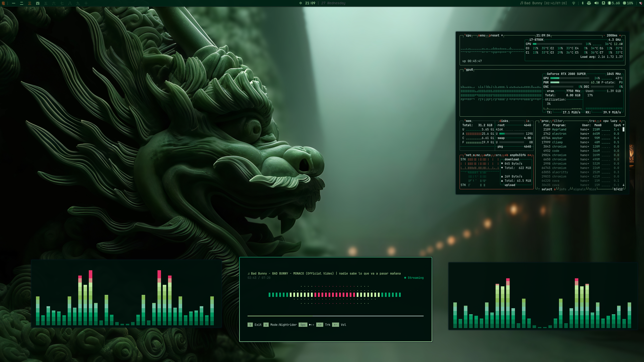Open the orange dragon kanji launcher icon
This screenshot has width=644, height=362.
[3, 3]
